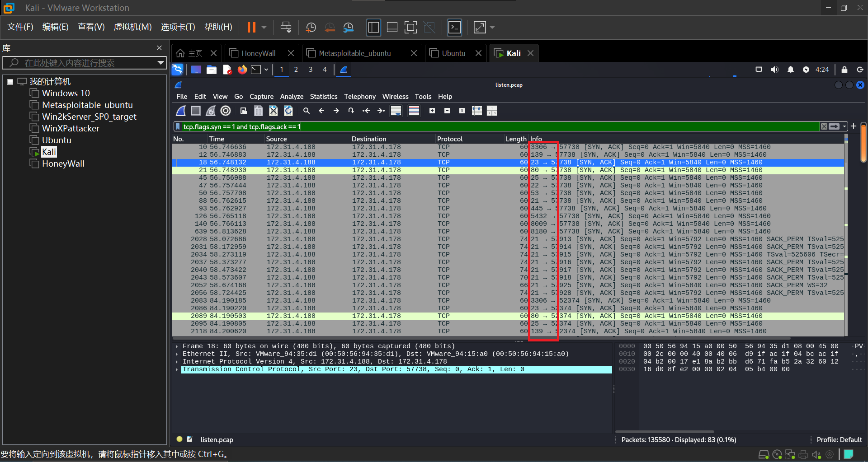Toggle VMware library sidebar view
The height and width of the screenshot is (462, 868).
tap(373, 28)
